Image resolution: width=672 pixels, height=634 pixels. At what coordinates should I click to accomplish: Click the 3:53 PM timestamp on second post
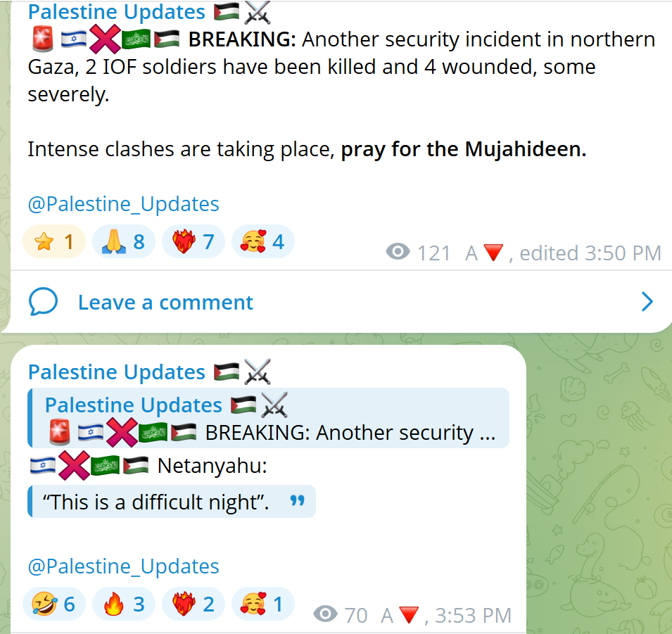click(473, 615)
